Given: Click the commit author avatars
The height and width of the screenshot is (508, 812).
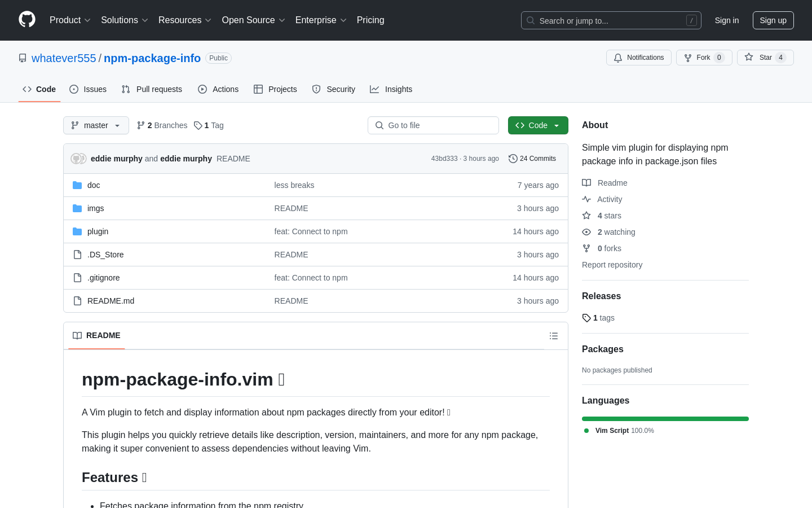Looking at the screenshot, I should click(78, 159).
